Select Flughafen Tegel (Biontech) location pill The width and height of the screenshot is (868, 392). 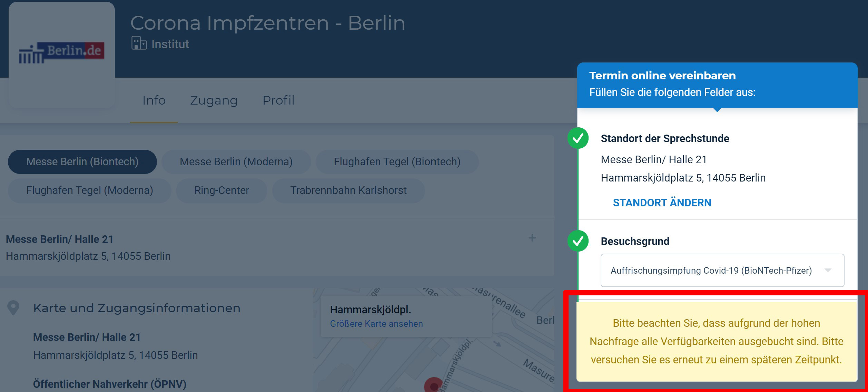click(397, 161)
